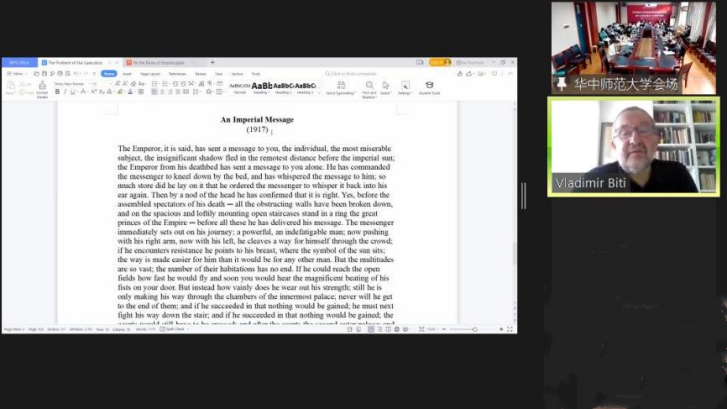Open the Menu dropdown in WPS
Screen dimensions: 727x409
point(17,74)
